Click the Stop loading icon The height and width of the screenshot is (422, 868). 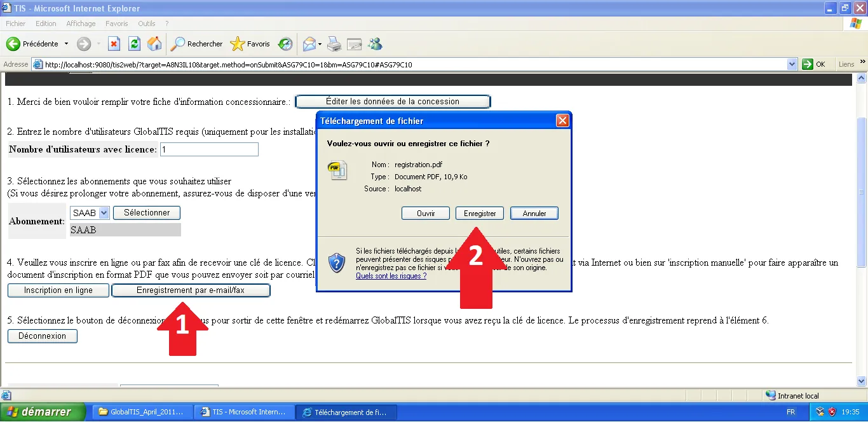pos(114,44)
